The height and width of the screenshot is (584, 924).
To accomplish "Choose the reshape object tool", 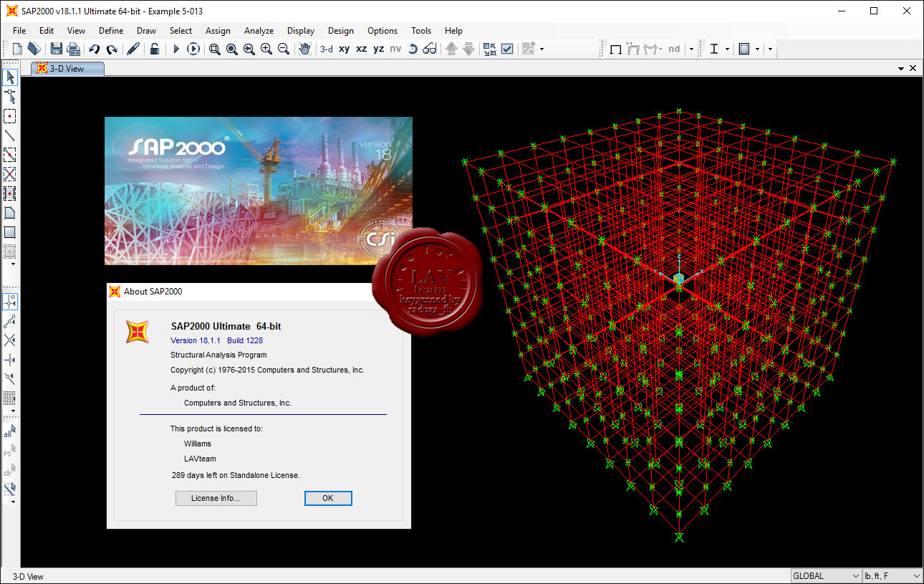I will pos(10,97).
